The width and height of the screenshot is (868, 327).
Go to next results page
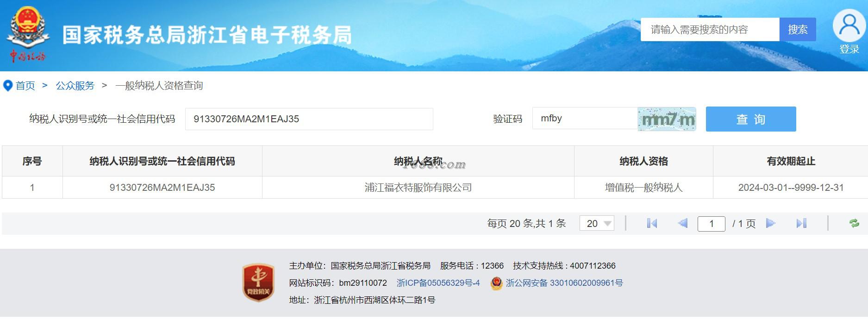(x=771, y=223)
